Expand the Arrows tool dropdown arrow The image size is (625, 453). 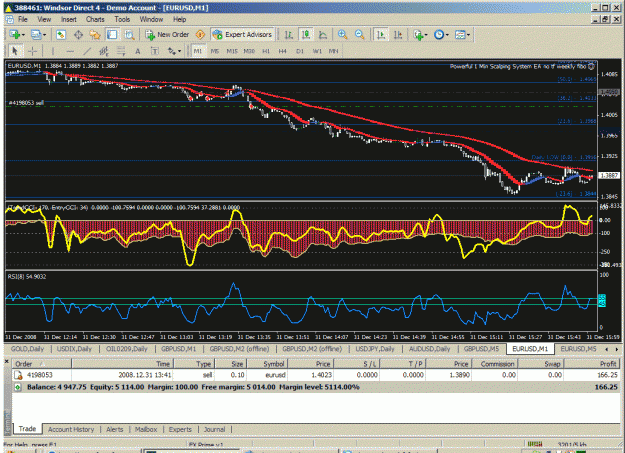(x=179, y=51)
